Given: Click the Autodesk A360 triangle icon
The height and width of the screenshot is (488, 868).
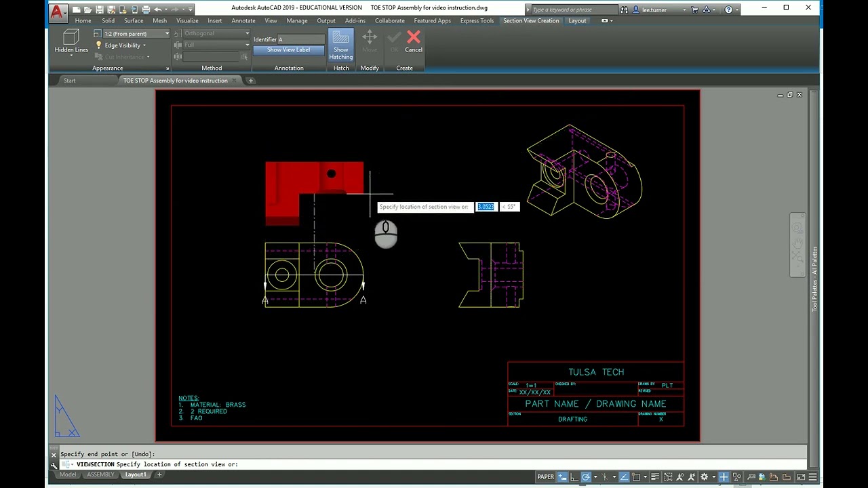Looking at the screenshot, I should (x=706, y=9).
